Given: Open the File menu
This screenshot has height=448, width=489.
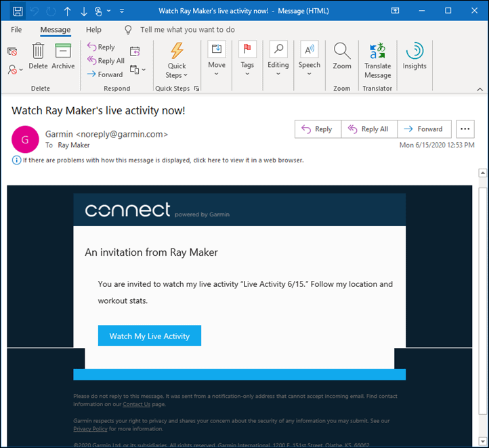Looking at the screenshot, I should pyautogui.click(x=16, y=30).
